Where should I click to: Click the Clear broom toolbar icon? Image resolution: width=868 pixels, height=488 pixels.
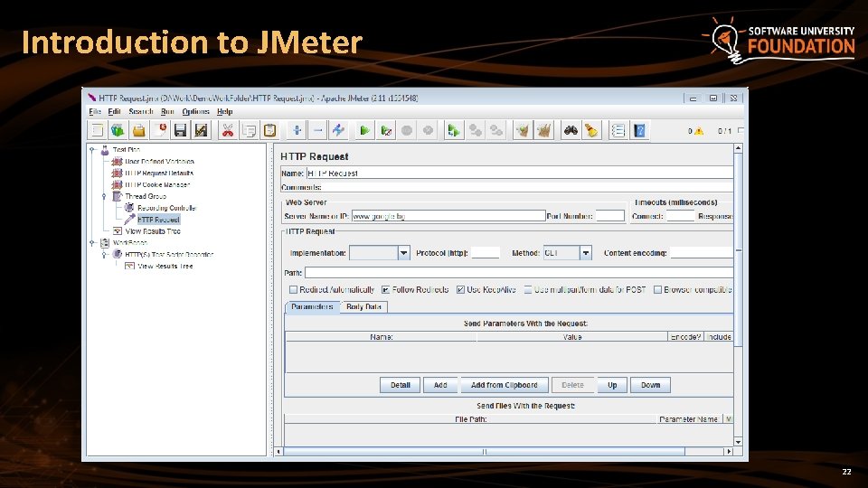click(523, 130)
